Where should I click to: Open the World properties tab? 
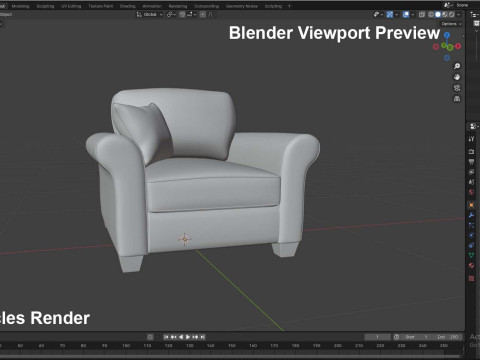[471, 192]
